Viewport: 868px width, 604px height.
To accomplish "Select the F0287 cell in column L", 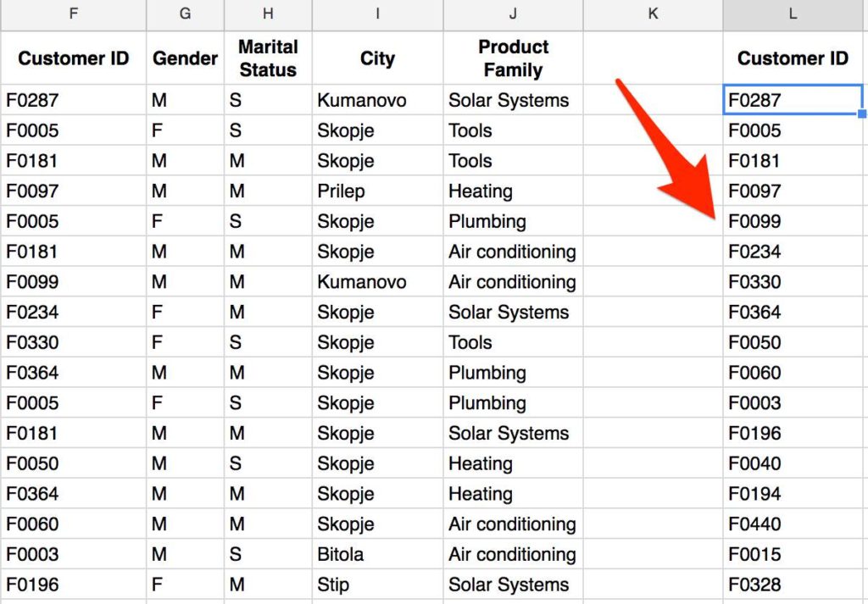I will tap(792, 100).
